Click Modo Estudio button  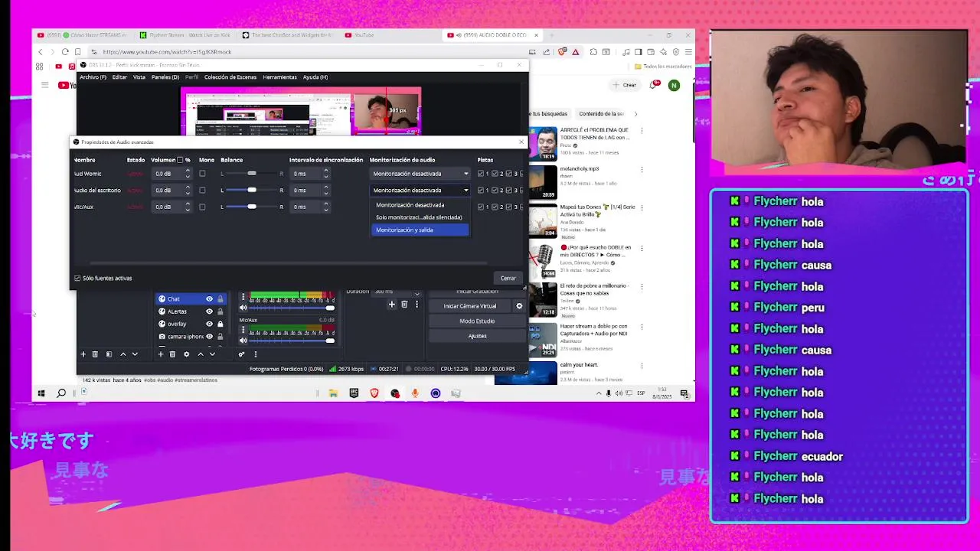[x=477, y=321]
